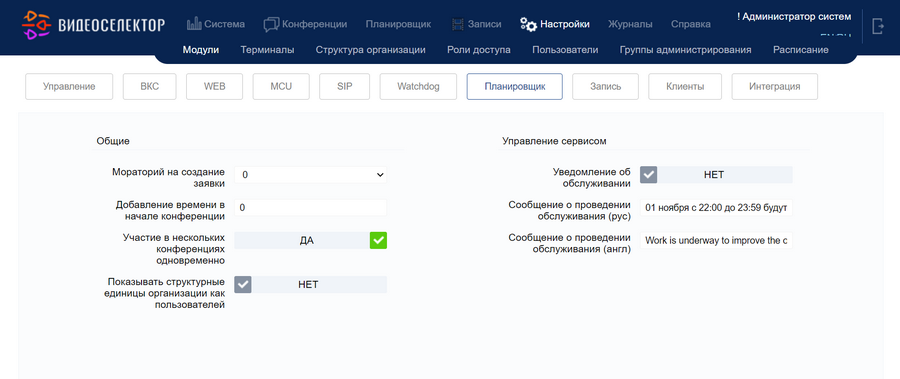
Task: Switch to the Запись module tab
Action: pyautogui.click(x=606, y=87)
